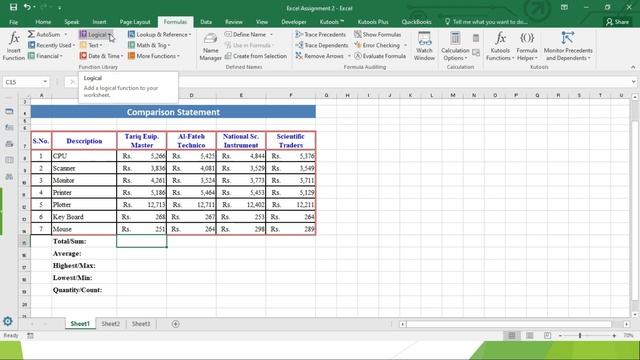Viewport: 640px width, 360px height.
Task: Click the Share button
Action: (618, 22)
